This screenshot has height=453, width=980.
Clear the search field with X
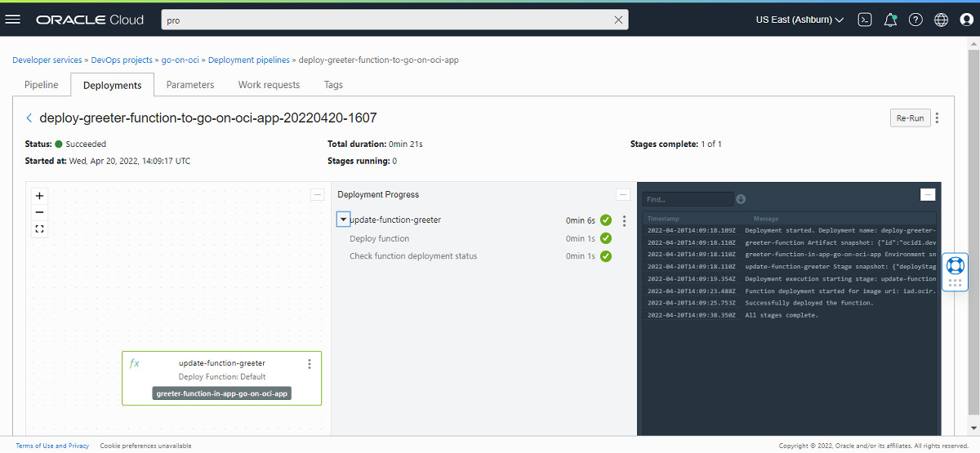(x=618, y=20)
